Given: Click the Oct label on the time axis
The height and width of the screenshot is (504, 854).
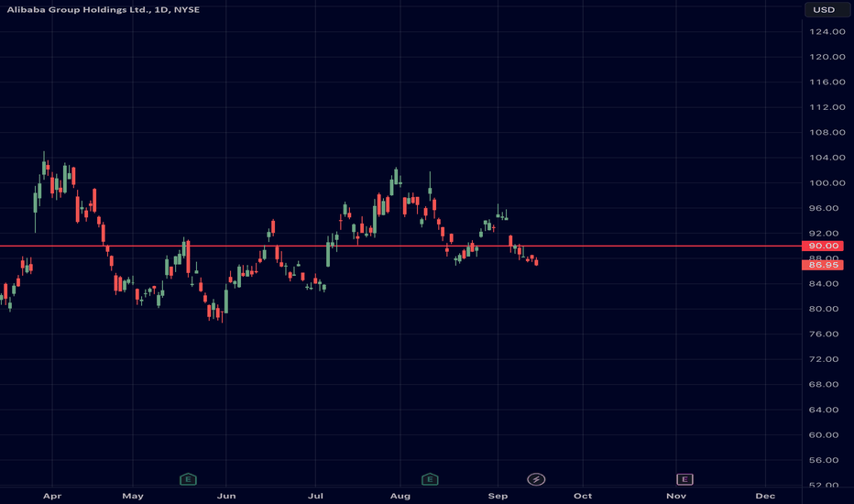Looking at the screenshot, I should pyautogui.click(x=583, y=496).
